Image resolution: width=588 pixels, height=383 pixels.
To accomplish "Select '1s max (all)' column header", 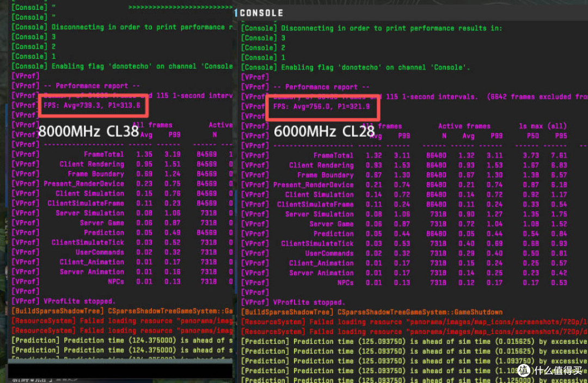I will click(543, 126).
